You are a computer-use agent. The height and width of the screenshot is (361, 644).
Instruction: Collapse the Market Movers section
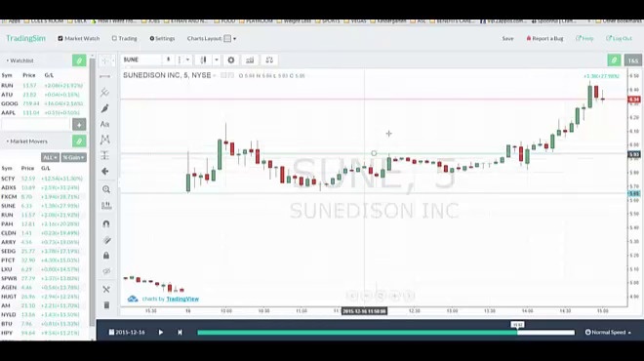(x=26, y=141)
